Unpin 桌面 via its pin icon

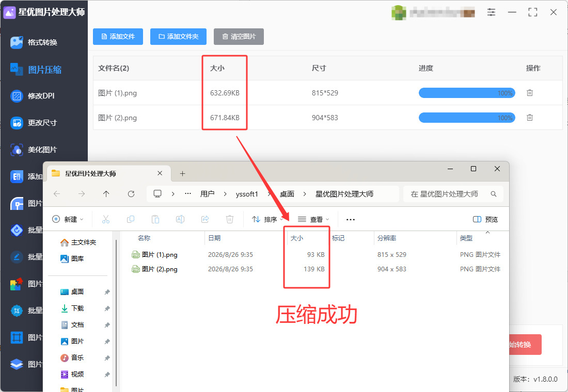coord(107,292)
